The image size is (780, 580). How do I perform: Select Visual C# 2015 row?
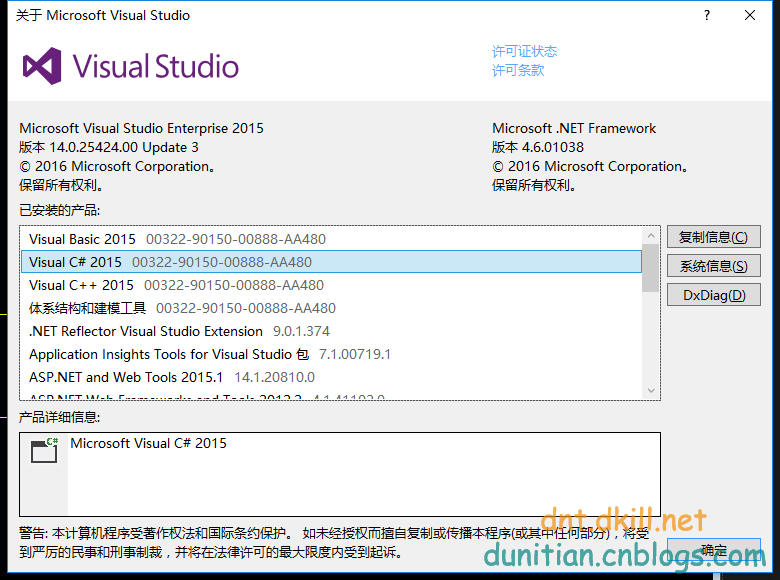331,262
